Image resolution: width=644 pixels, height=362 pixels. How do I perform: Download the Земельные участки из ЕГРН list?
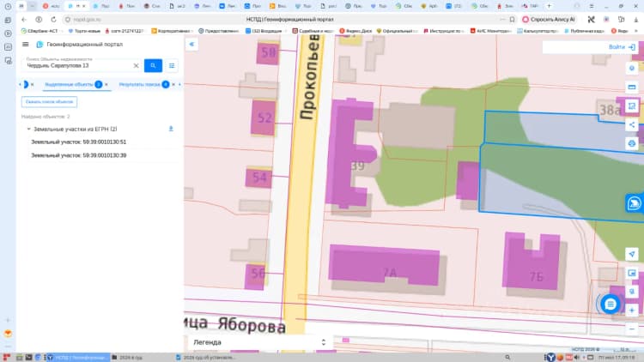point(171,129)
